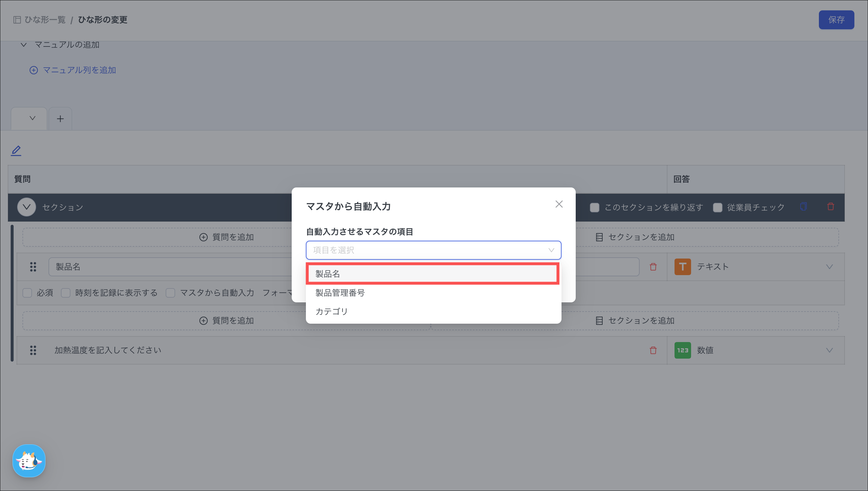Image resolution: width=868 pixels, height=491 pixels.
Task: Click the 保存 button
Action: pyautogui.click(x=836, y=20)
